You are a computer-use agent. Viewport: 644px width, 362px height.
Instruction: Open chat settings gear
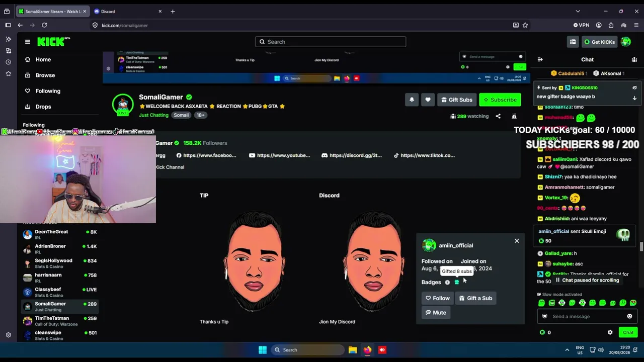pos(610,332)
